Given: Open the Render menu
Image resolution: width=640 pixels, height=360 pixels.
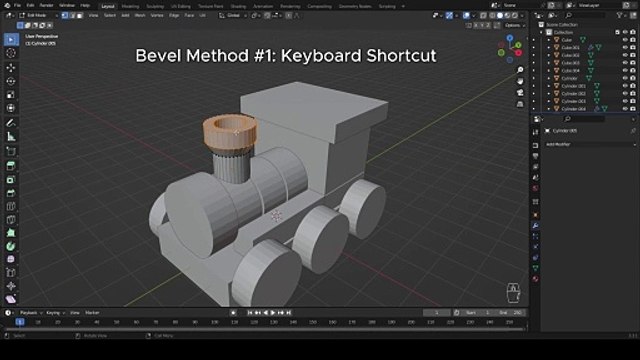Looking at the screenshot, I should 47,6.
